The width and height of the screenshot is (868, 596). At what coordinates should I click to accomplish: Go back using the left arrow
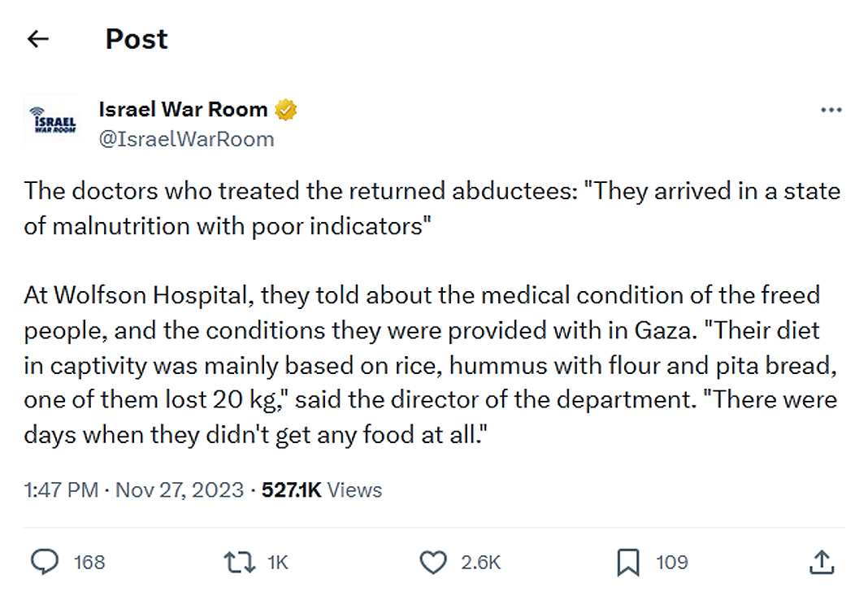(x=38, y=39)
